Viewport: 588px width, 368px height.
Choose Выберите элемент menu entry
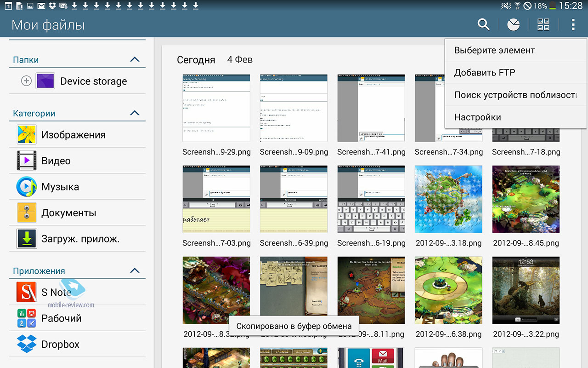515,50
